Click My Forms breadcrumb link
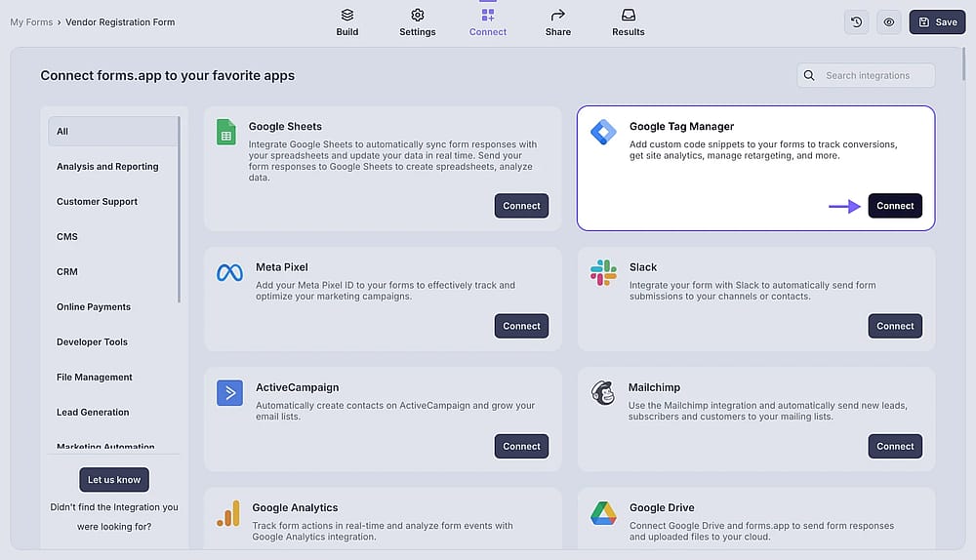Image resolution: width=976 pixels, height=560 pixels. [x=31, y=21]
